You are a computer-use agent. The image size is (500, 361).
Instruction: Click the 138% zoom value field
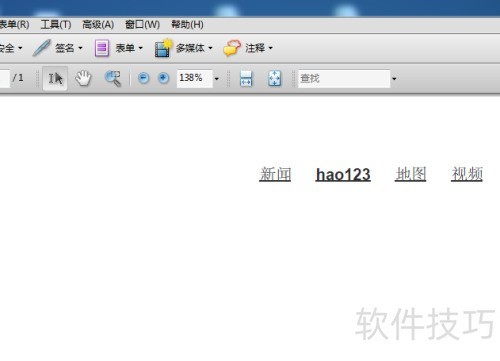pyautogui.click(x=195, y=79)
